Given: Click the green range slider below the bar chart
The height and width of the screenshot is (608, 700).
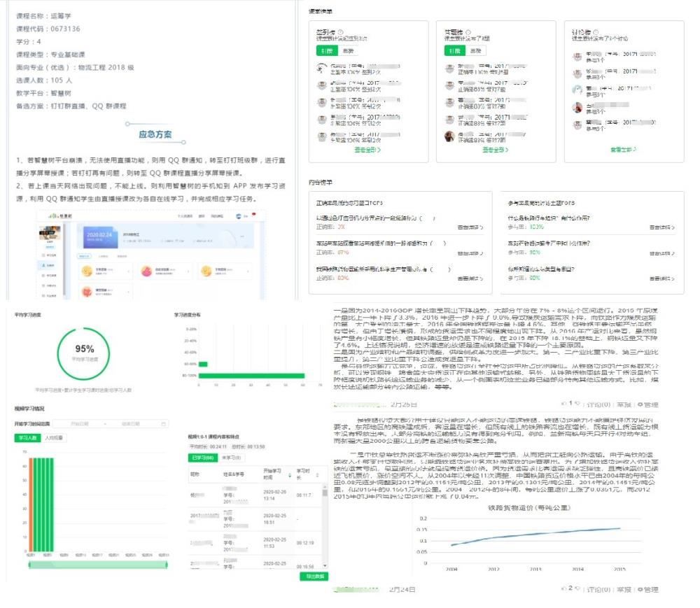Looking at the screenshot, I should click(97, 565).
